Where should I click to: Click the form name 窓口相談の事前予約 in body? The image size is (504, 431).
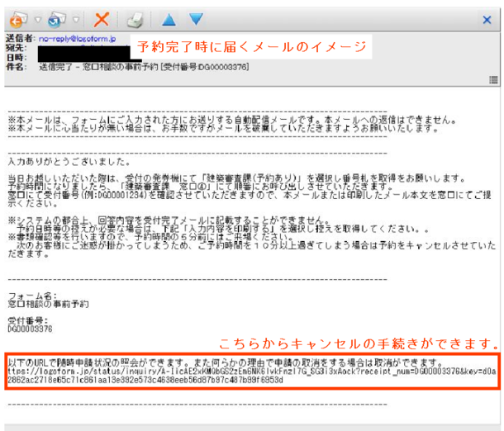tap(48, 304)
